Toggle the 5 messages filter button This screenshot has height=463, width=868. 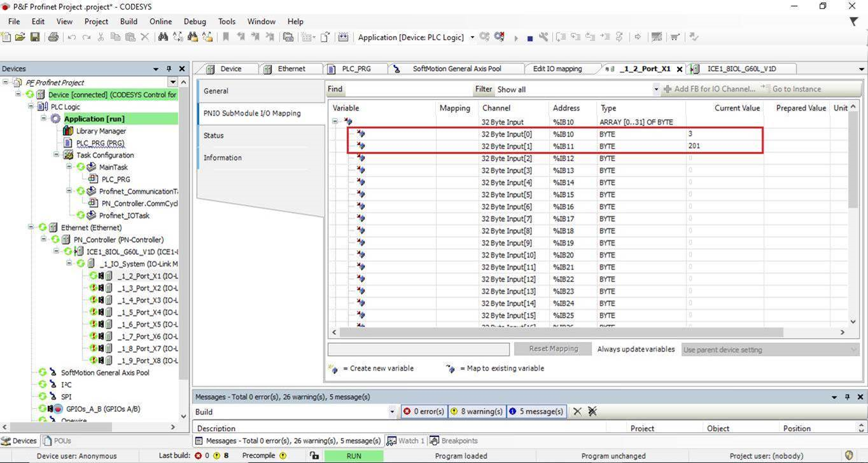pos(536,411)
